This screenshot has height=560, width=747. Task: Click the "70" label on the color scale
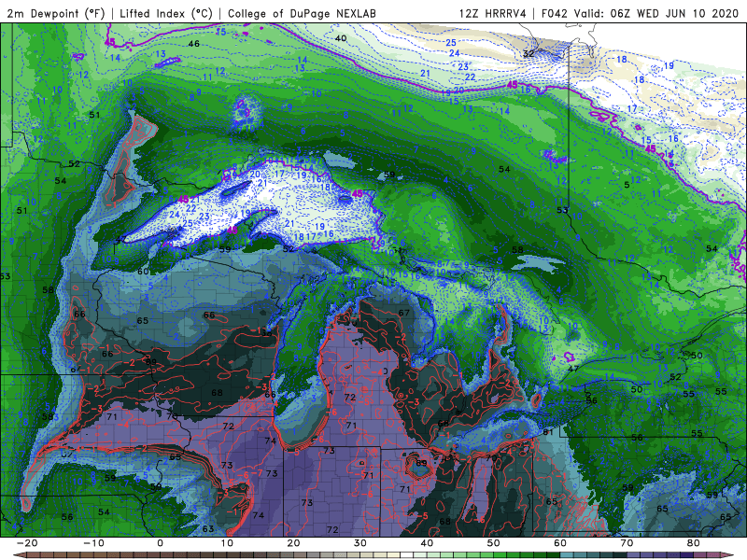pyautogui.click(x=627, y=543)
